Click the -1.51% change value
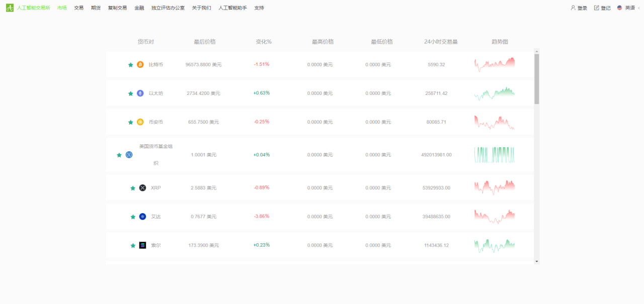This screenshot has width=644, height=304. point(262,64)
